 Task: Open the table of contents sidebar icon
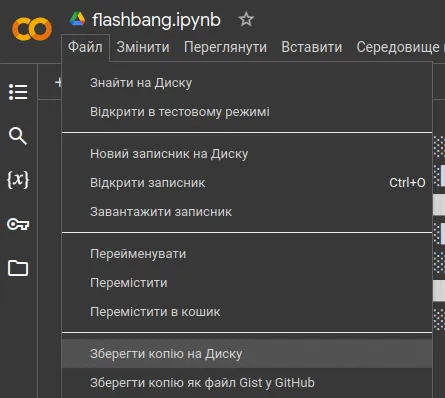pos(18,92)
